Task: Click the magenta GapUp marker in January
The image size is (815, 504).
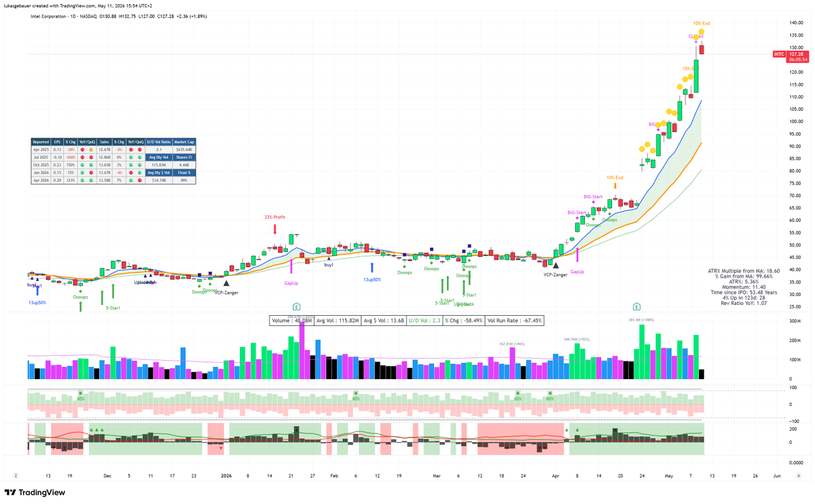Action: (x=292, y=266)
